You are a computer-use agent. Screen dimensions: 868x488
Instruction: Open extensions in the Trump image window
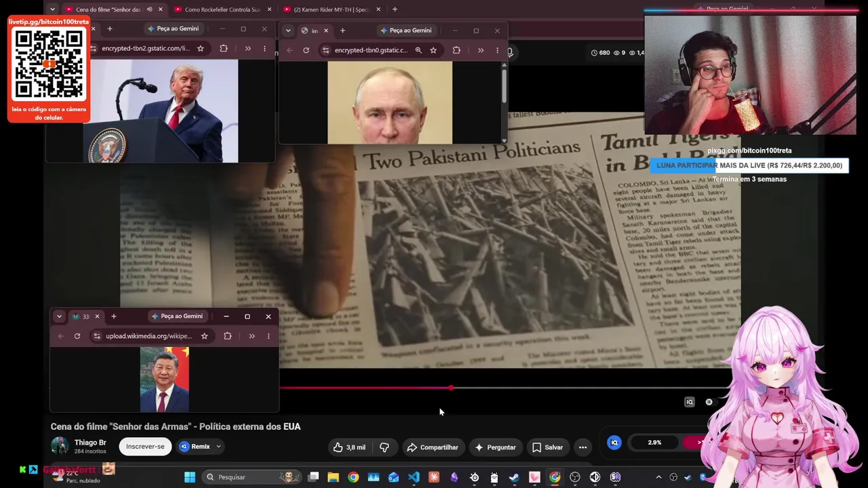tap(224, 49)
